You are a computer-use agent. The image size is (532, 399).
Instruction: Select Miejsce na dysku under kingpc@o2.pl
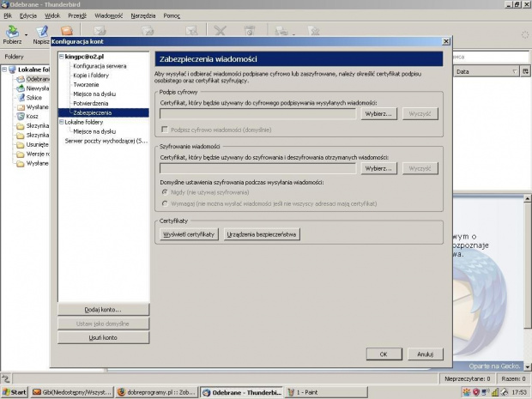(94, 94)
